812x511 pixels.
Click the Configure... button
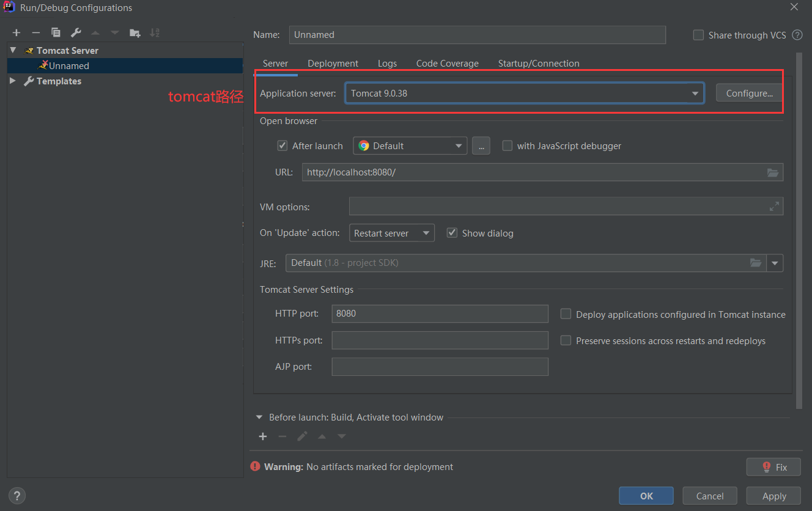coord(749,93)
